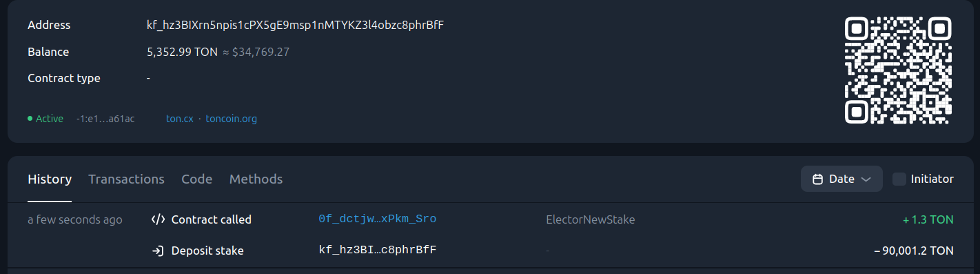Switch to the Transactions tab
This screenshot has width=980, height=274.
pyautogui.click(x=126, y=179)
